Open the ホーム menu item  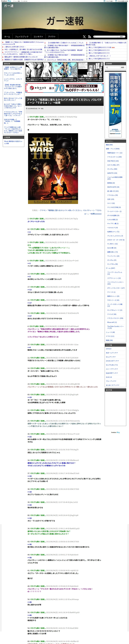pyautogui.click(x=7, y=36)
